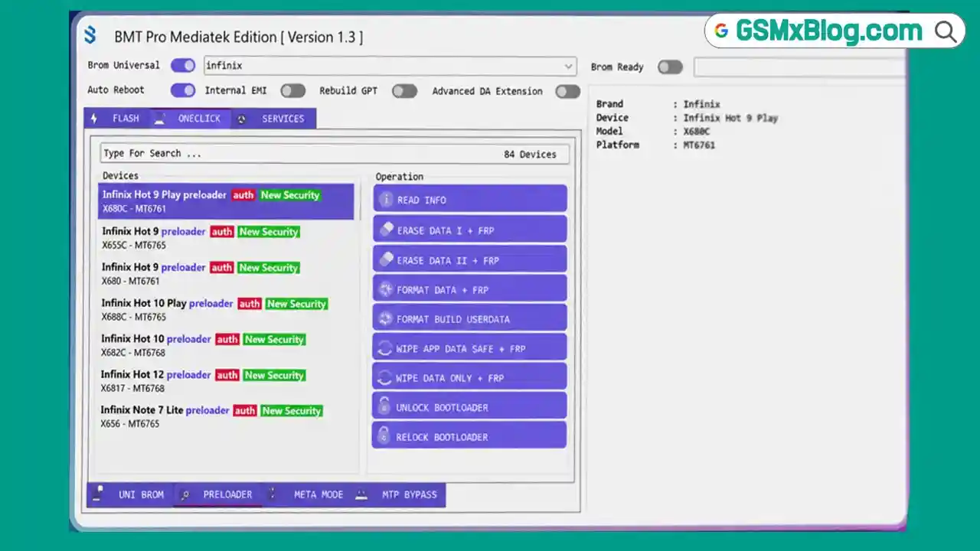Click the Google G logo icon
Viewport: 980px width, 551px height.
tap(720, 31)
